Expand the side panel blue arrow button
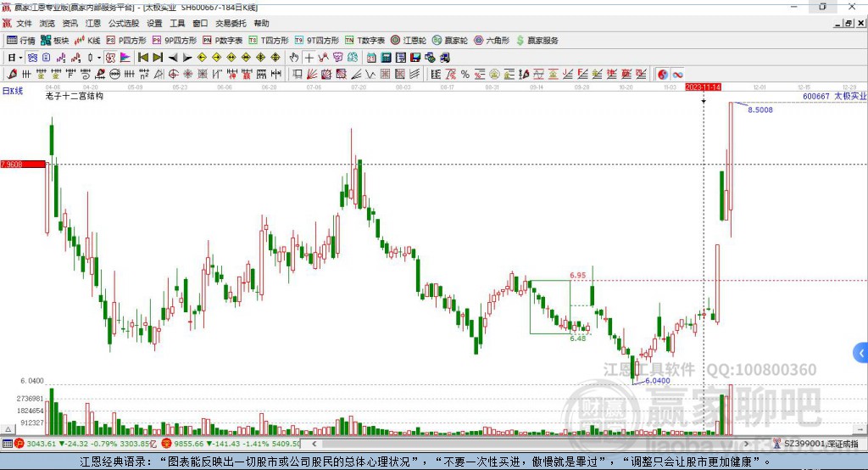 (x=861, y=353)
